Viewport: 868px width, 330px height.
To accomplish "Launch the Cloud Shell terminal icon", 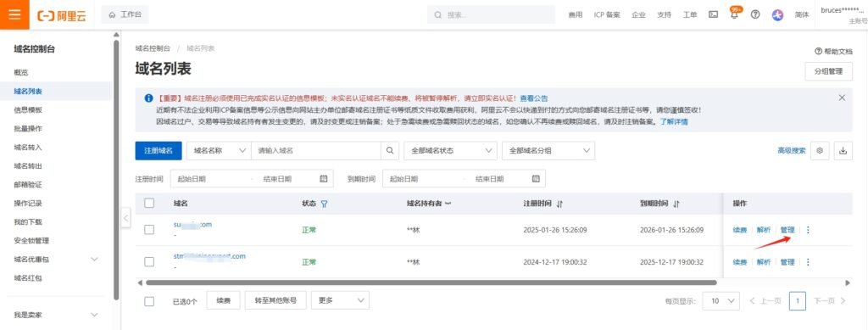I will coord(714,15).
